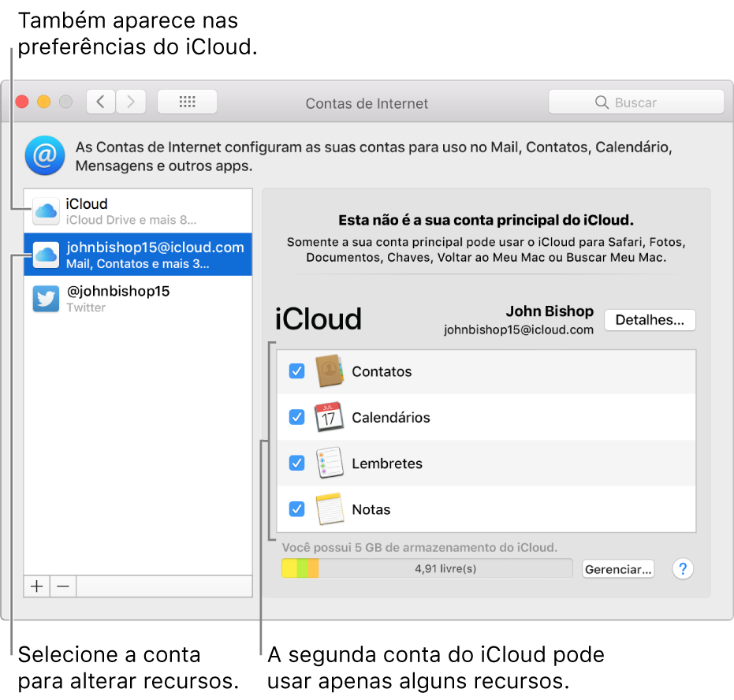The width and height of the screenshot is (734, 700).
Task: Go back with the left chevron button
Action: 101,102
